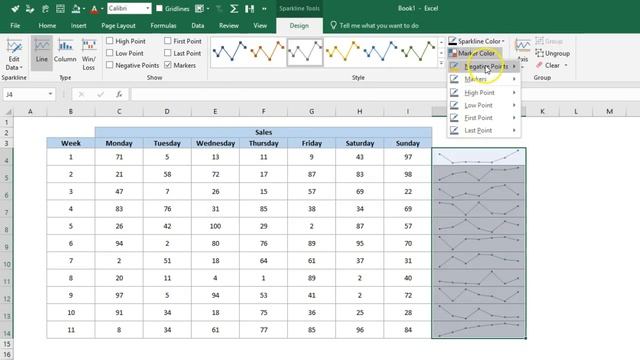Open the font color dropdown arrow
Viewport: 640px width, 360px height.
102,9
